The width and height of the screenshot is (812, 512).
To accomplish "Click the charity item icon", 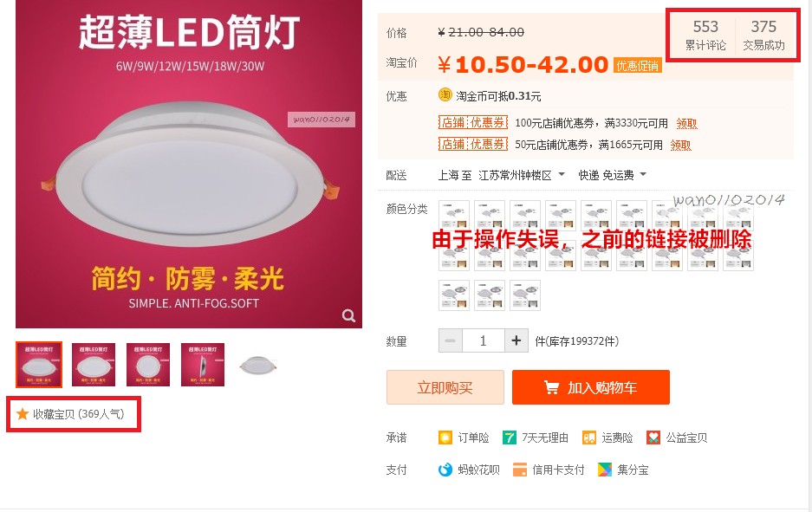I will (653, 437).
